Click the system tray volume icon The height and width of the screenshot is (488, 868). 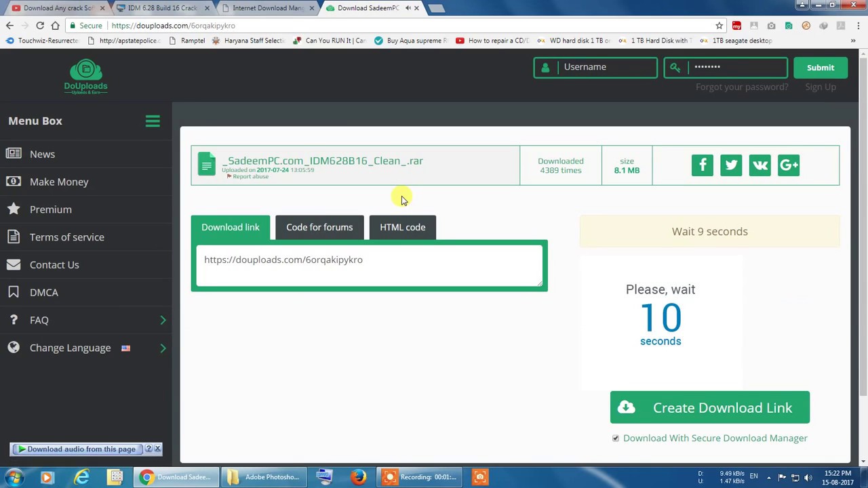[x=808, y=477]
